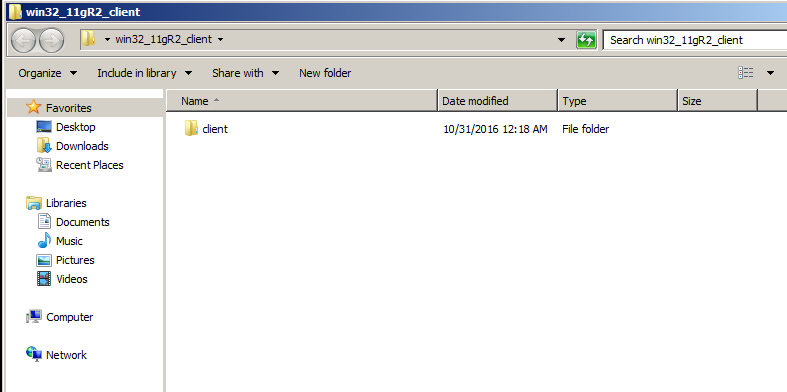Screen dimensions: 787x392
Task: Click the New folder button
Action: 325,73
